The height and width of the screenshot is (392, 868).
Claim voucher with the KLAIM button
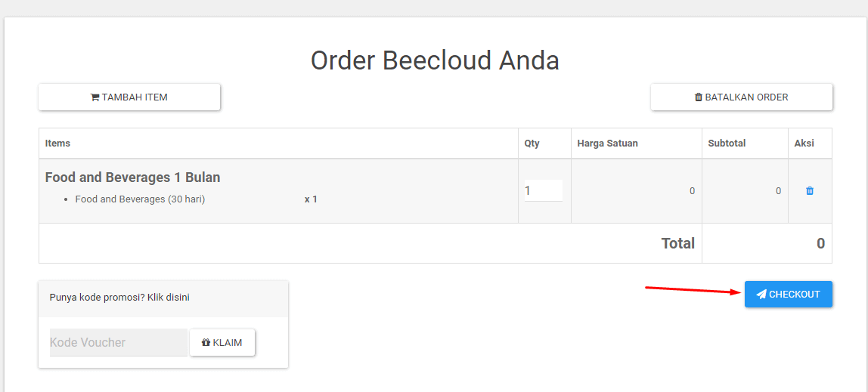(x=222, y=342)
